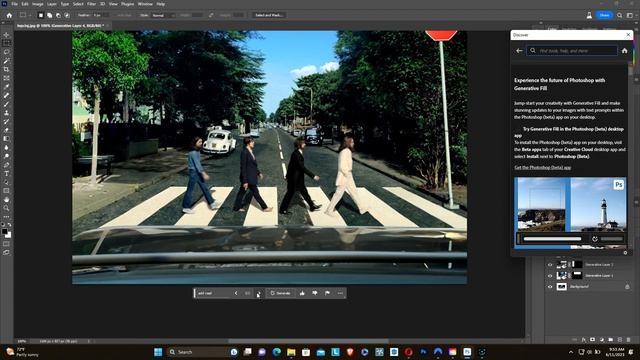The image size is (640, 360).
Task: Toggle visibility of the upper Generative Layer
Action: tap(550, 264)
